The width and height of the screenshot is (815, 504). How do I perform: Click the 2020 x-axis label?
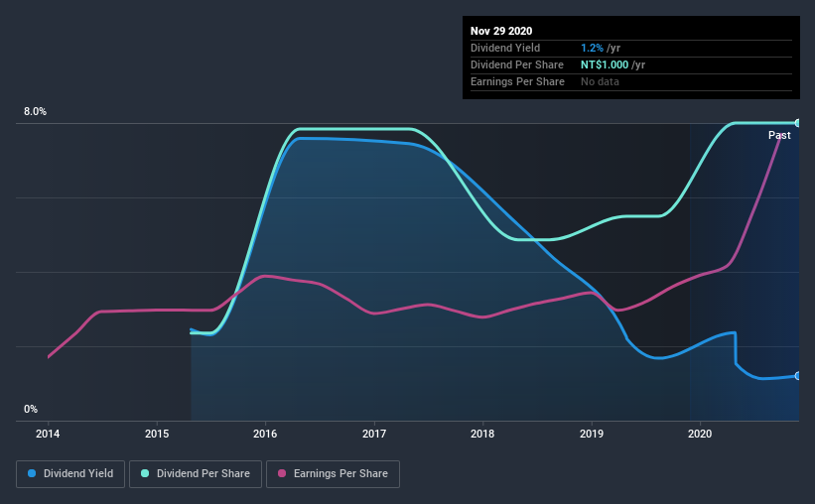click(x=700, y=434)
